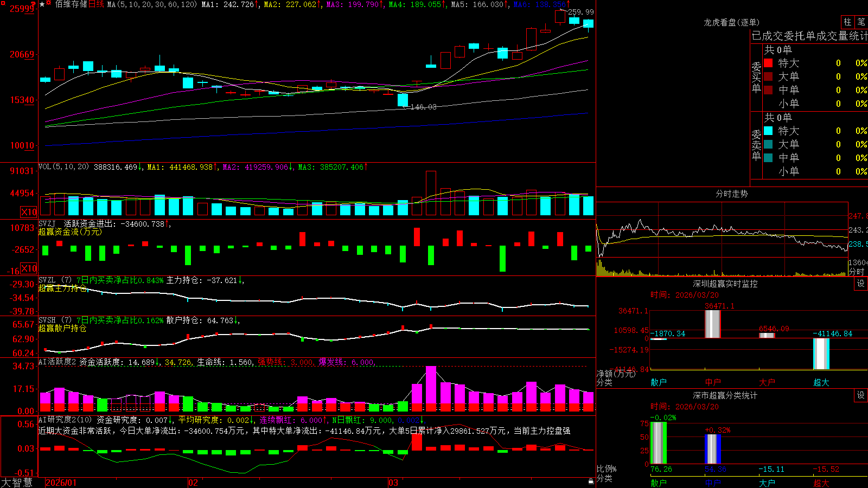Open 设 settings for 深市超赢分类统计
This screenshot has height=488, width=868.
pyautogui.click(x=860, y=395)
